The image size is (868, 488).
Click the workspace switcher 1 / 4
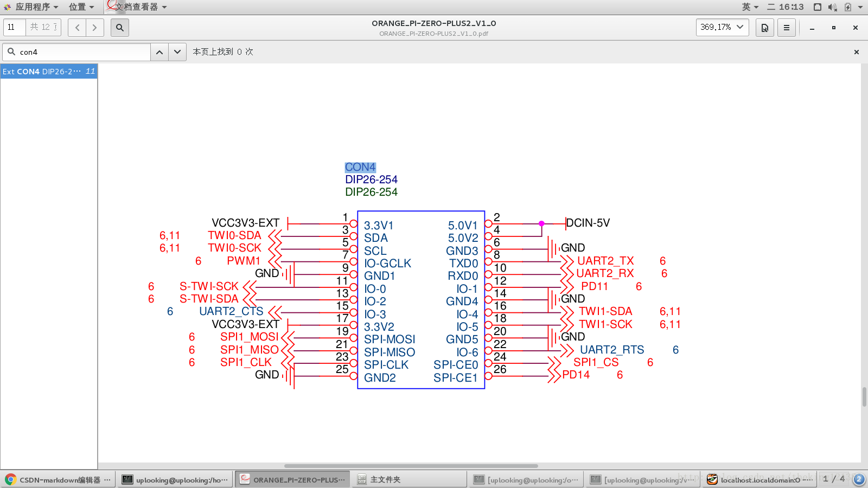pos(834,479)
